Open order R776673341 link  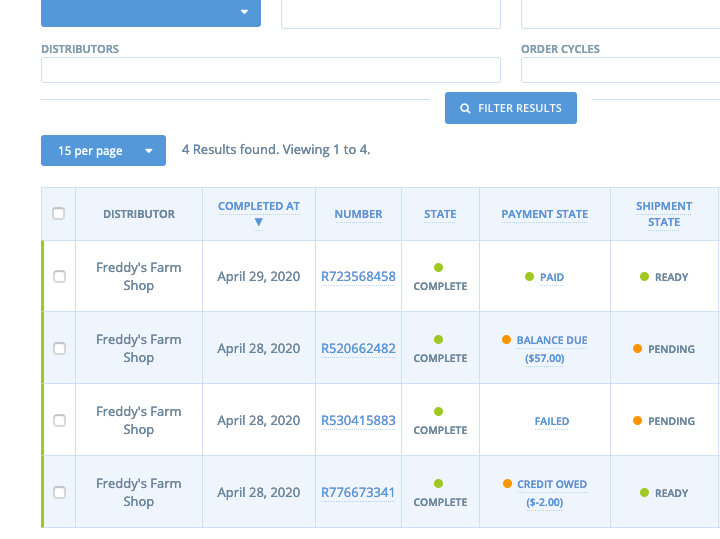pos(358,493)
